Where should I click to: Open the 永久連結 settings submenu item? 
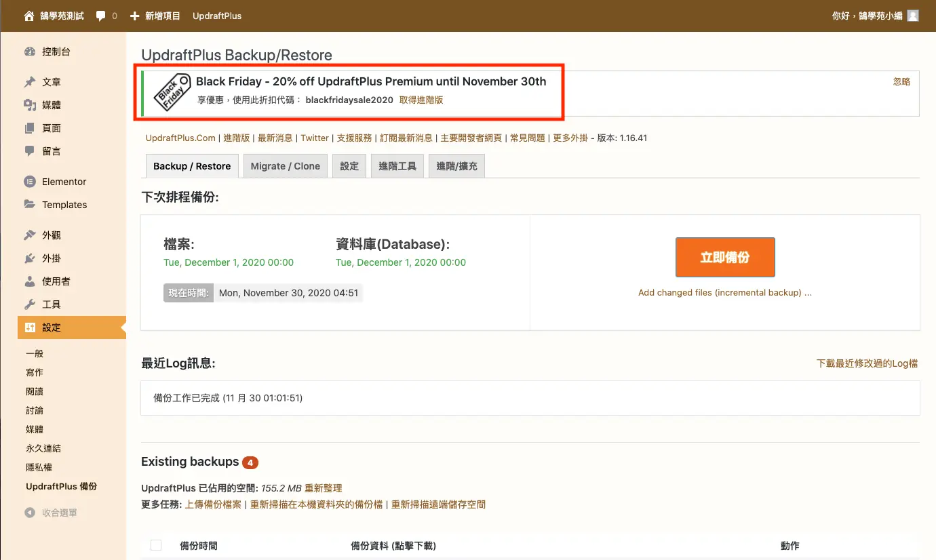click(43, 448)
